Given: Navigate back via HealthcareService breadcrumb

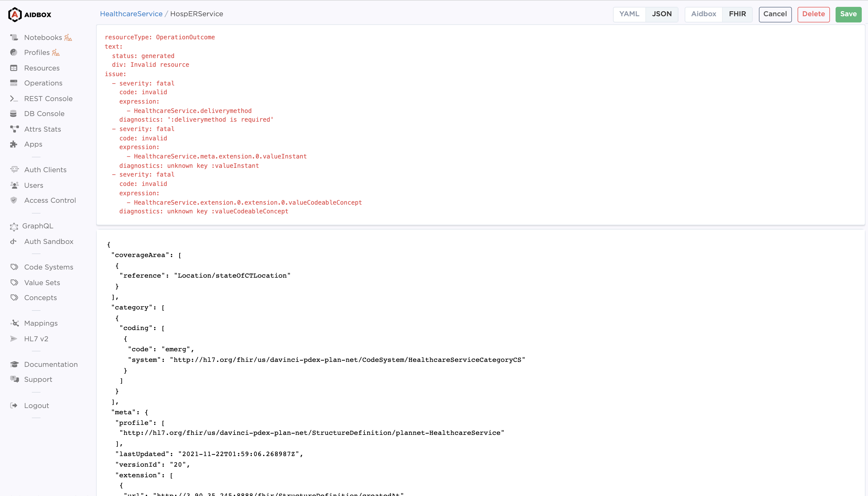Looking at the screenshot, I should coord(131,14).
